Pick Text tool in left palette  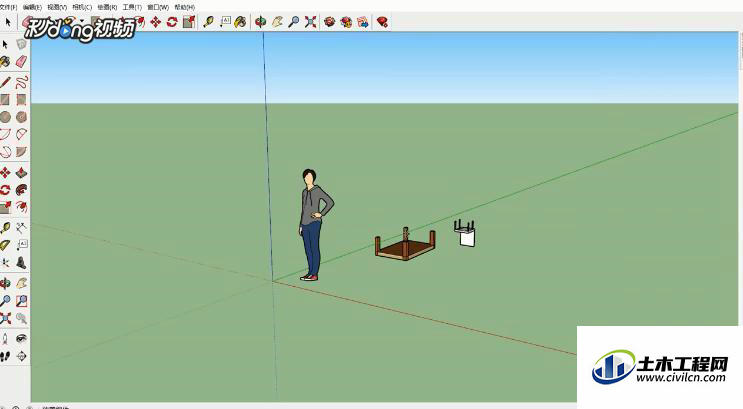tap(21, 245)
